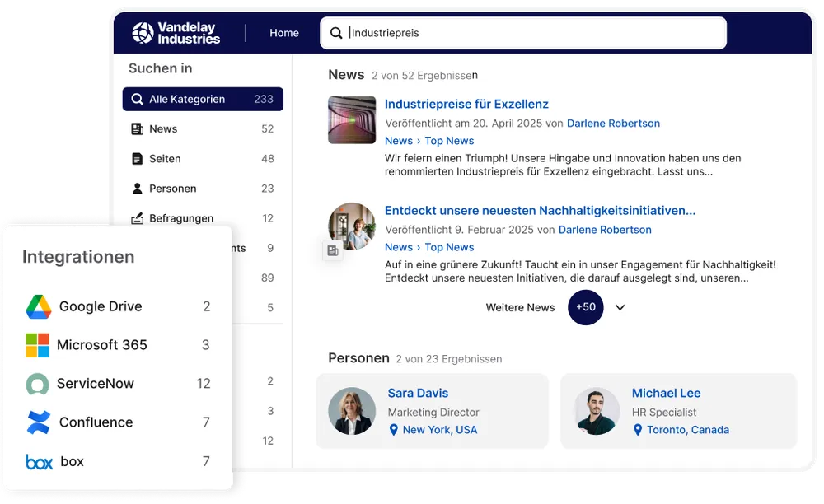Viewport: 824px width, 504px height.
Task: Open Darlene Robertson on the April article
Action: point(613,124)
